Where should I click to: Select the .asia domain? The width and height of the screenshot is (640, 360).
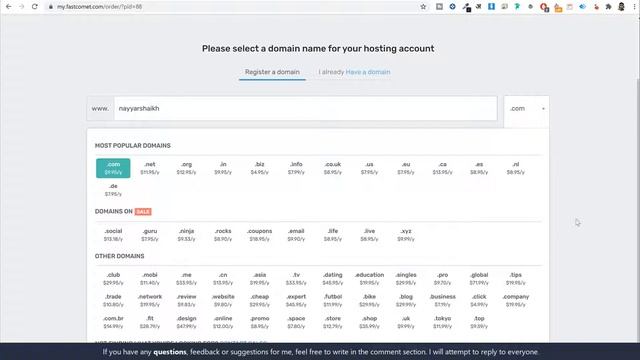click(x=260, y=279)
